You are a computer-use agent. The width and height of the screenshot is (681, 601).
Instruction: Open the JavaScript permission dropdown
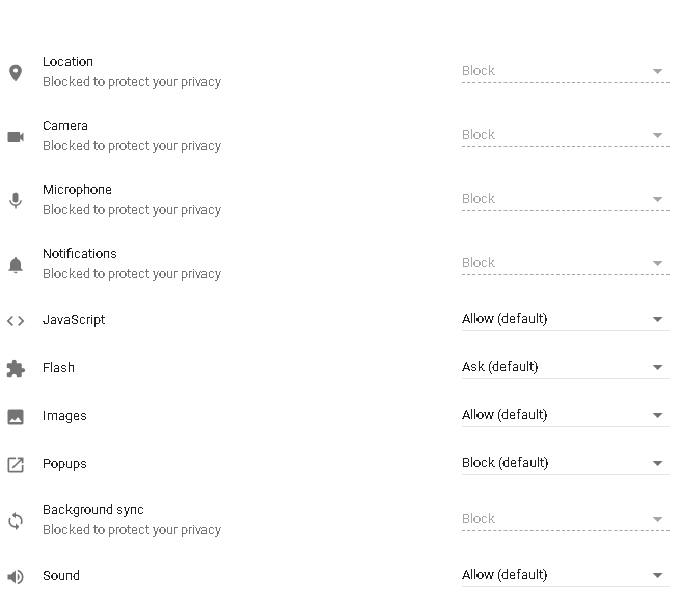point(565,319)
